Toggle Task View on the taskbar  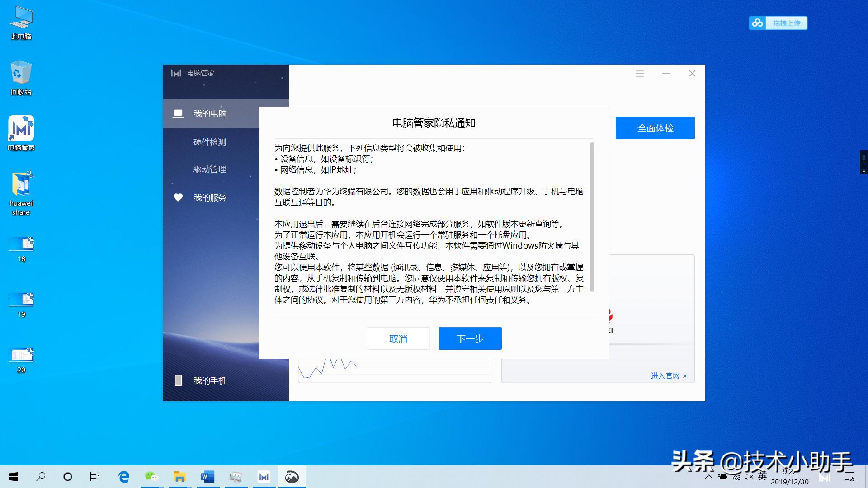tap(94, 477)
